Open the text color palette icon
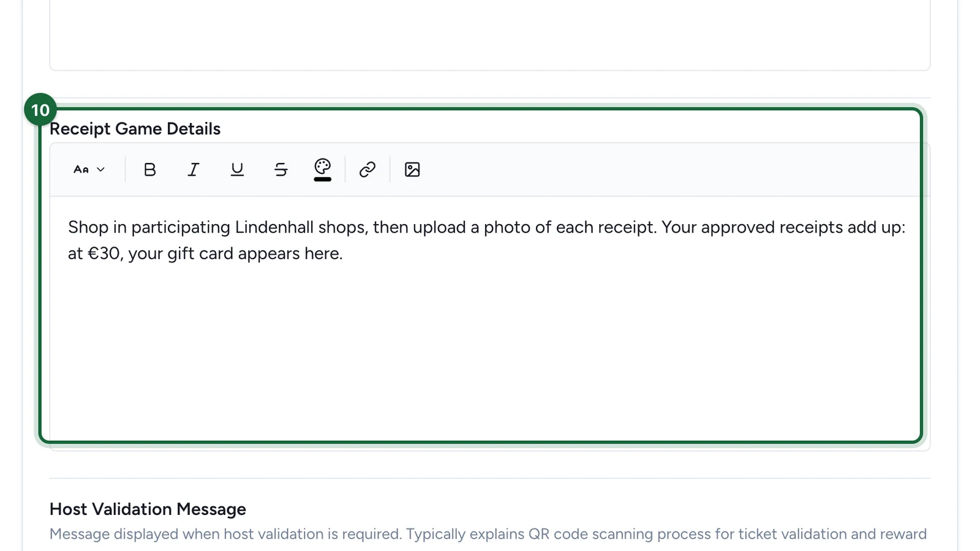The height and width of the screenshot is (551, 980). coord(323,166)
